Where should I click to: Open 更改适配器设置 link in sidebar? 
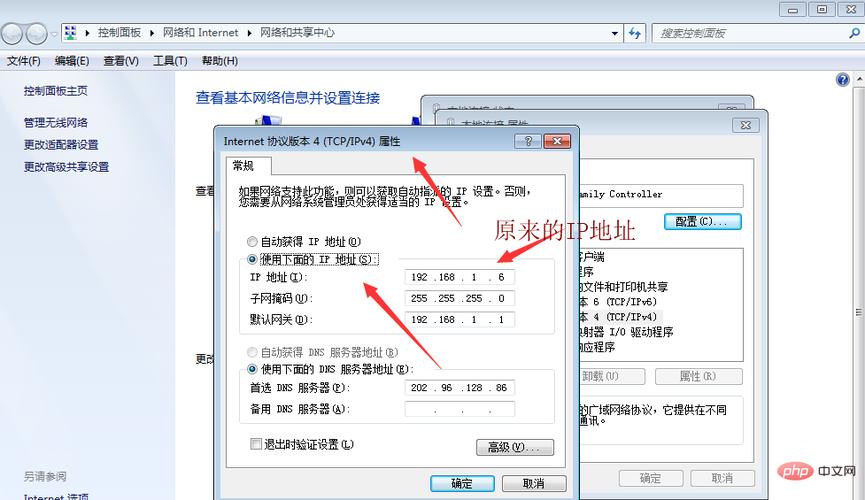click(x=61, y=145)
